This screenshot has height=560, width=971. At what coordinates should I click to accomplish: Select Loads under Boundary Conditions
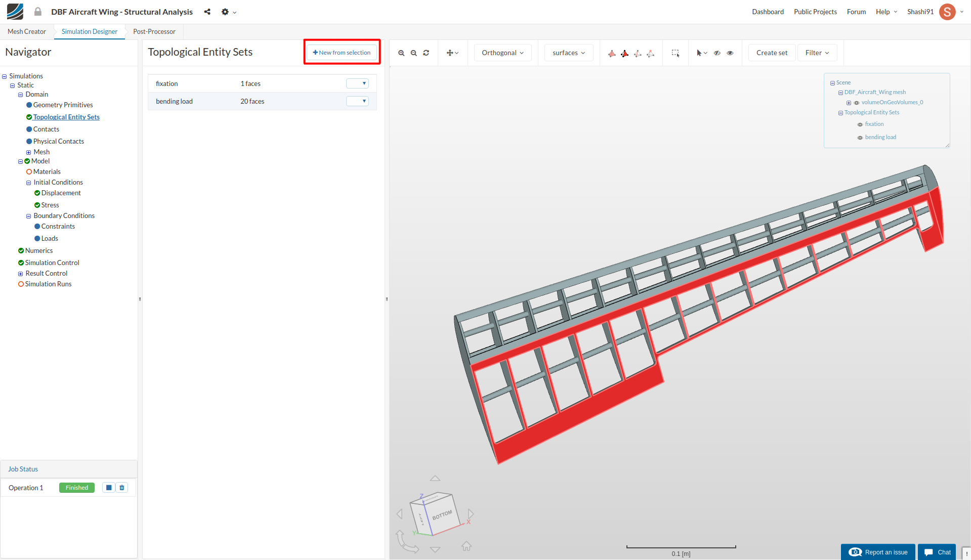click(50, 238)
